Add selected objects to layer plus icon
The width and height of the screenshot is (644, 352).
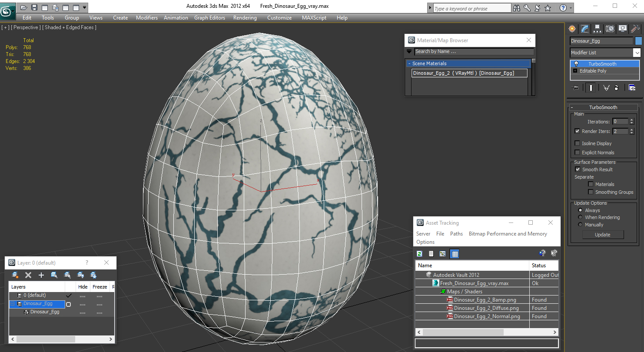point(41,275)
